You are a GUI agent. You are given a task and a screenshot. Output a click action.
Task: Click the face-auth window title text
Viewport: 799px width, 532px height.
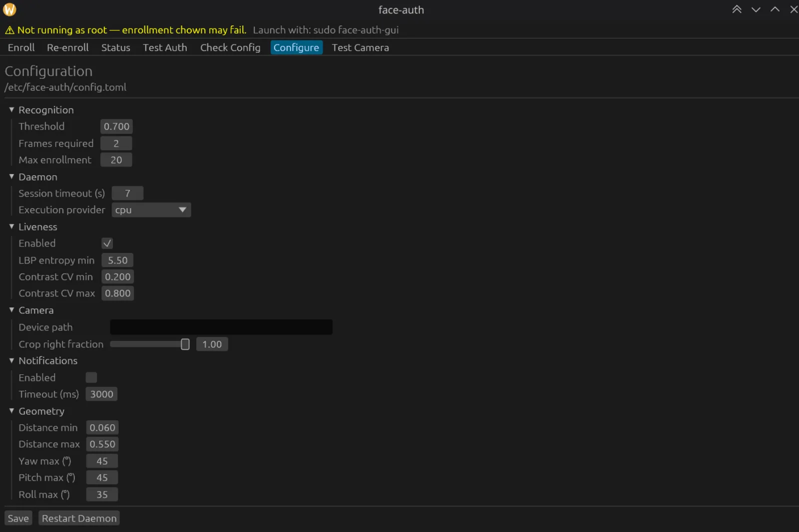pos(401,10)
